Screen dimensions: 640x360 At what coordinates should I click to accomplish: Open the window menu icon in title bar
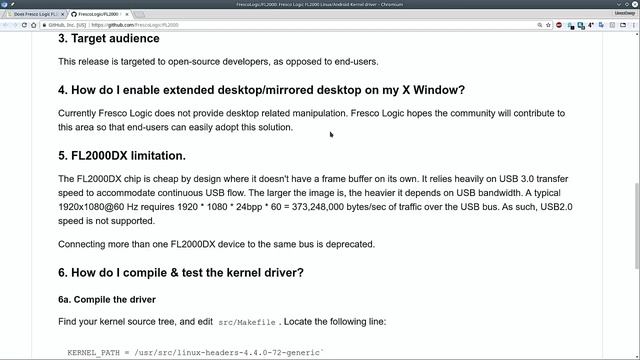4,4
